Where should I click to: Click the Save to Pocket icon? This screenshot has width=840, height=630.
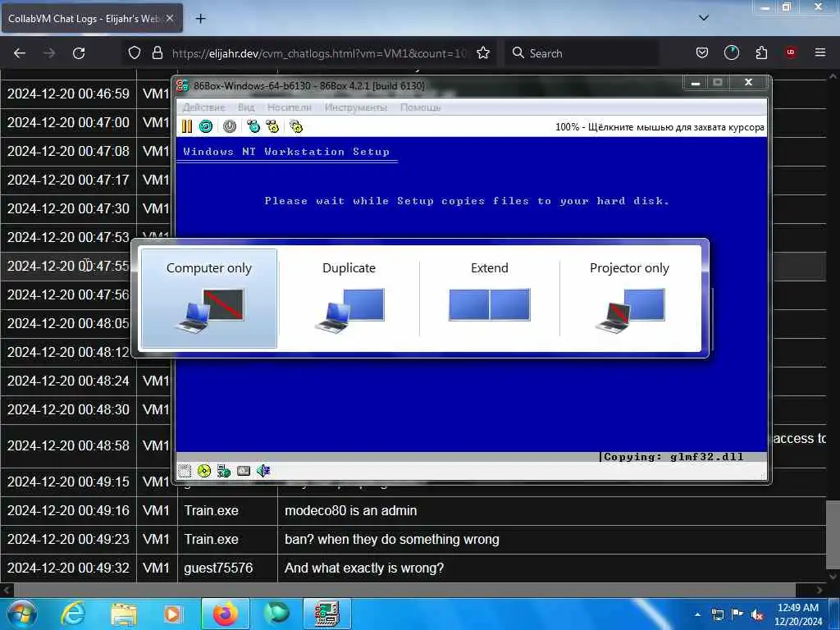tap(702, 53)
